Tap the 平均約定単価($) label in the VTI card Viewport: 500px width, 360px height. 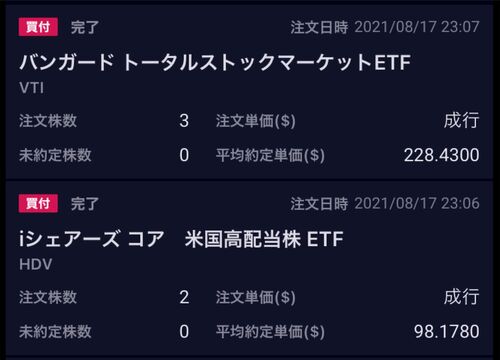pos(270,155)
